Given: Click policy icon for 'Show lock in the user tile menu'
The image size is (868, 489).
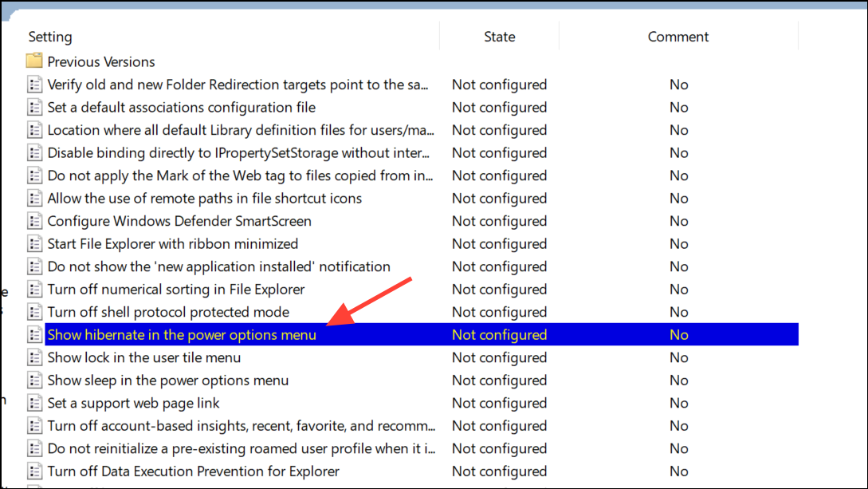Looking at the screenshot, I should pos(34,357).
